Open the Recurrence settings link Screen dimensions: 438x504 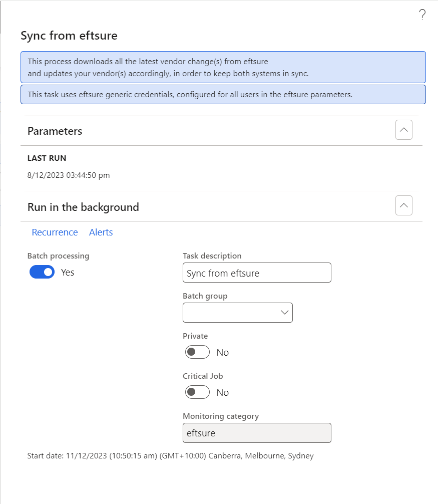point(55,232)
